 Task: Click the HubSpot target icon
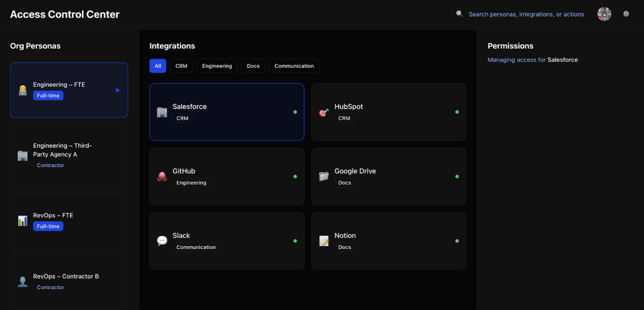324,112
